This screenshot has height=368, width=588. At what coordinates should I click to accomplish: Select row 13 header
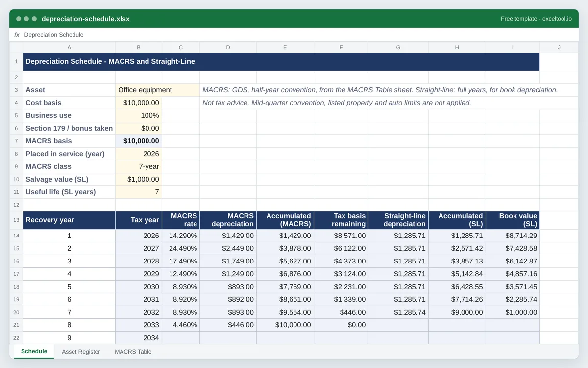tap(16, 220)
